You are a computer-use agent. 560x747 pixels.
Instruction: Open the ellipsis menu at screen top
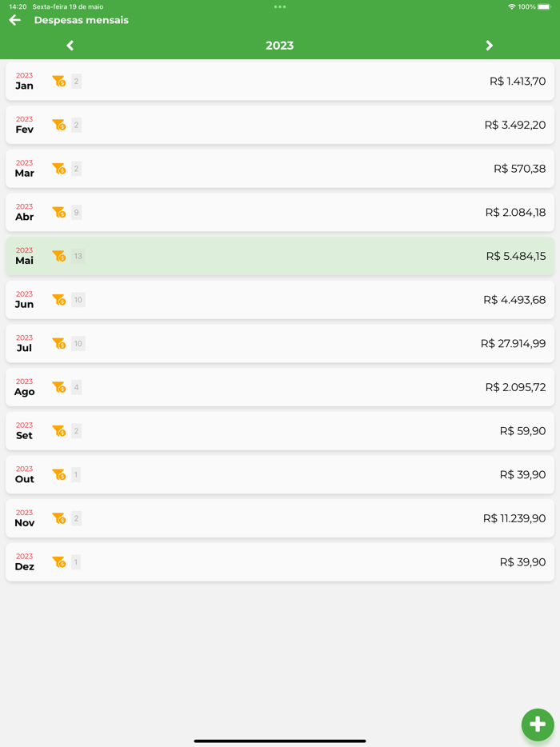click(x=279, y=6)
